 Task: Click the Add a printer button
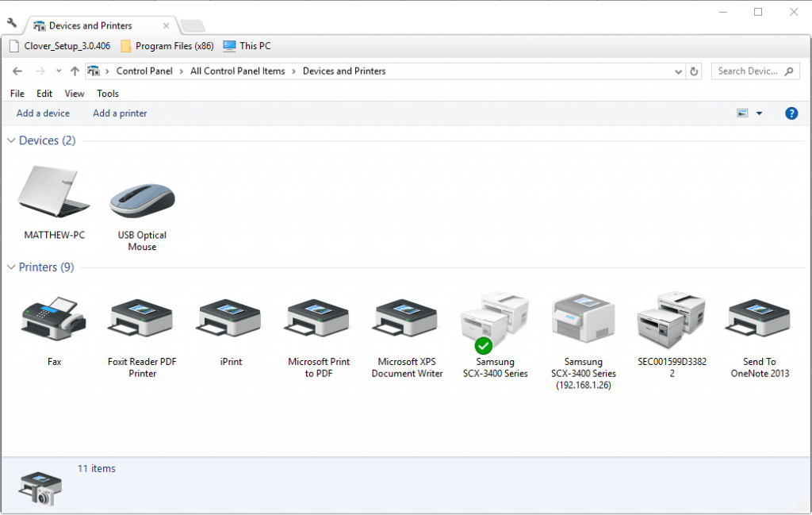click(120, 113)
